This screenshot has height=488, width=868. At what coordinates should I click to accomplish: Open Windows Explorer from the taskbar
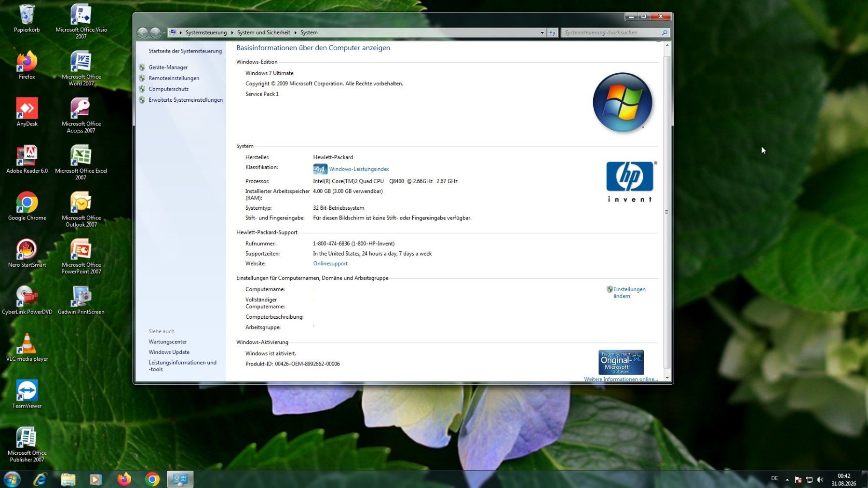(x=68, y=479)
